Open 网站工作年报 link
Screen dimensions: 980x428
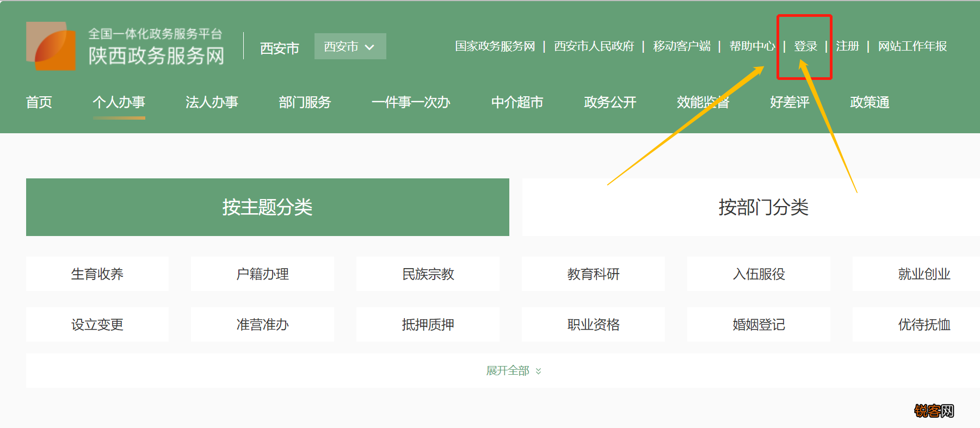[x=913, y=46]
